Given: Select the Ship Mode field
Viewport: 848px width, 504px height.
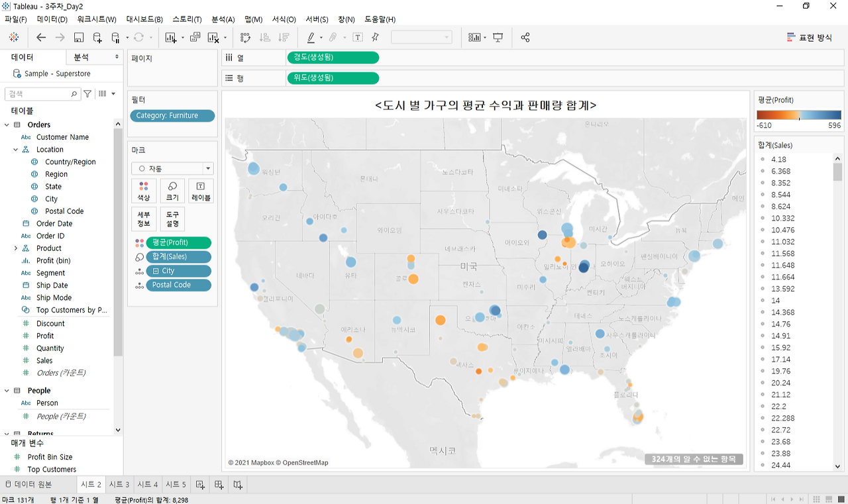Looking at the screenshot, I should coord(54,298).
